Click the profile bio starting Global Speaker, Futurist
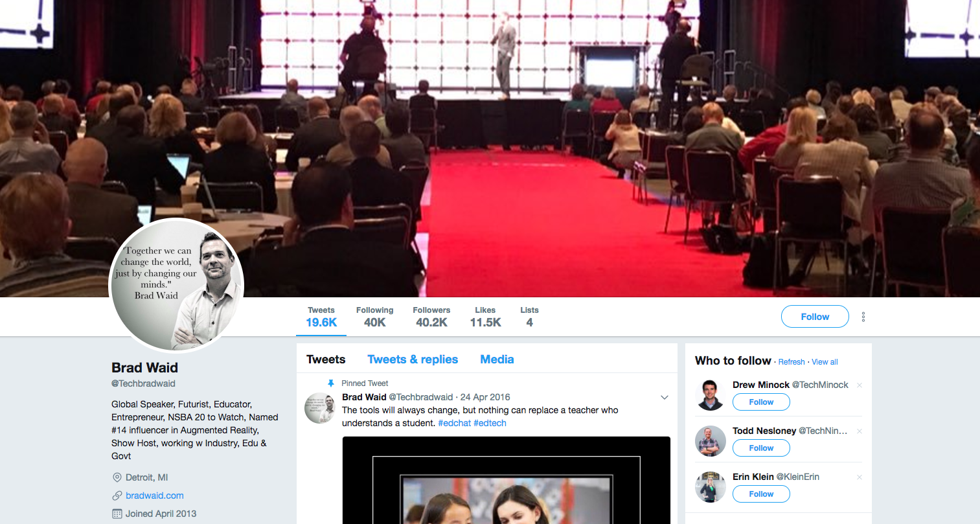This screenshot has width=980, height=524. tap(195, 430)
